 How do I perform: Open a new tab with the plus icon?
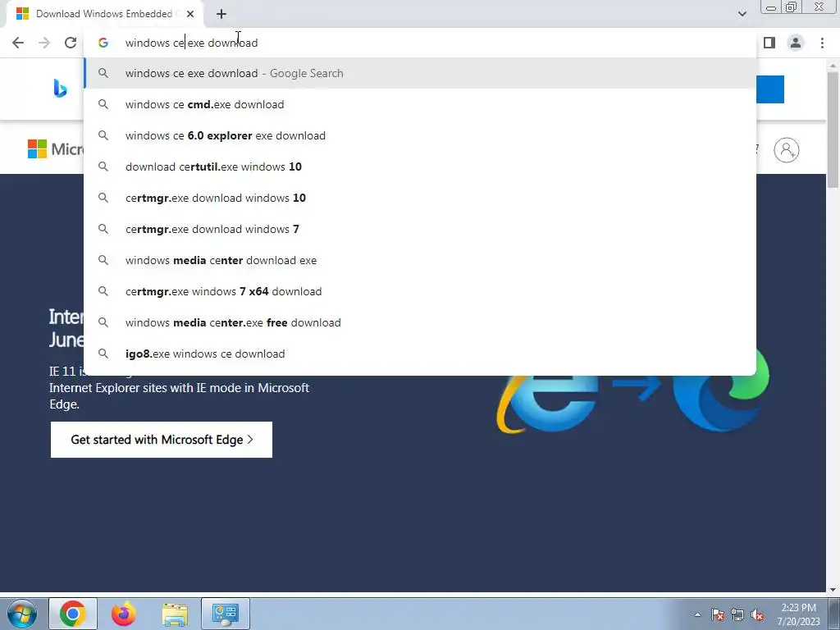point(221,14)
